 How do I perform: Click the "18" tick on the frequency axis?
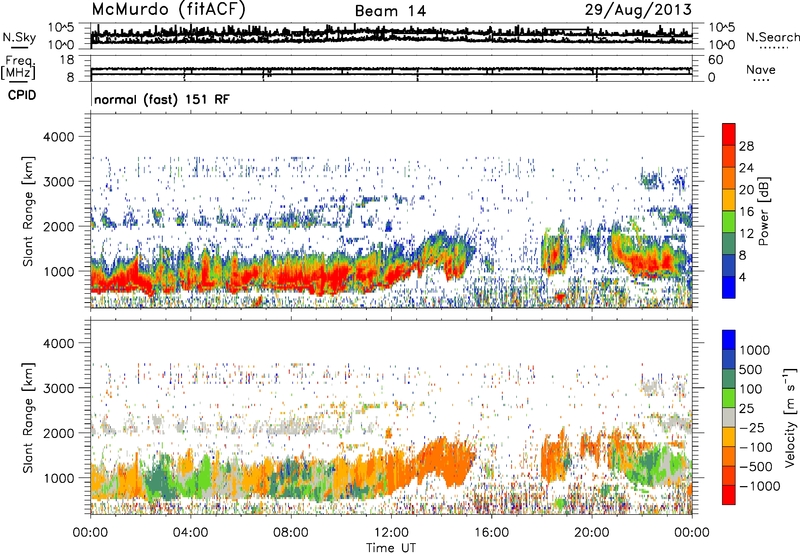pyautogui.click(x=67, y=60)
